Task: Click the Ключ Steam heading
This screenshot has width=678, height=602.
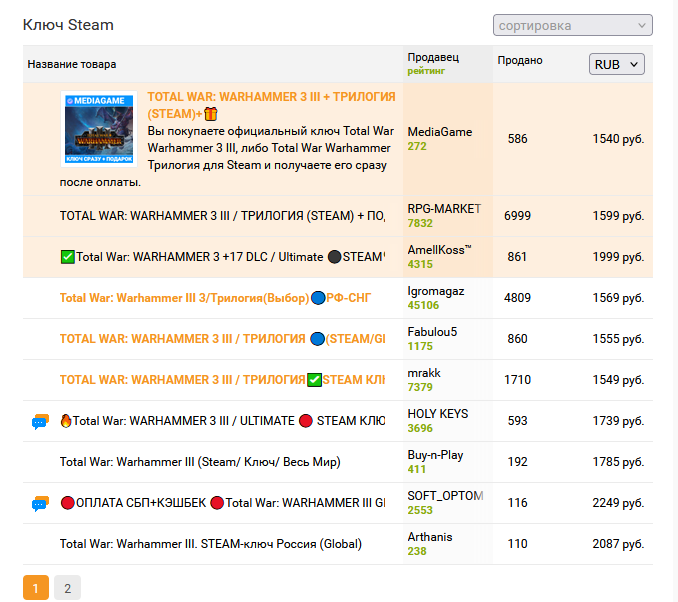Action: pos(68,25)
